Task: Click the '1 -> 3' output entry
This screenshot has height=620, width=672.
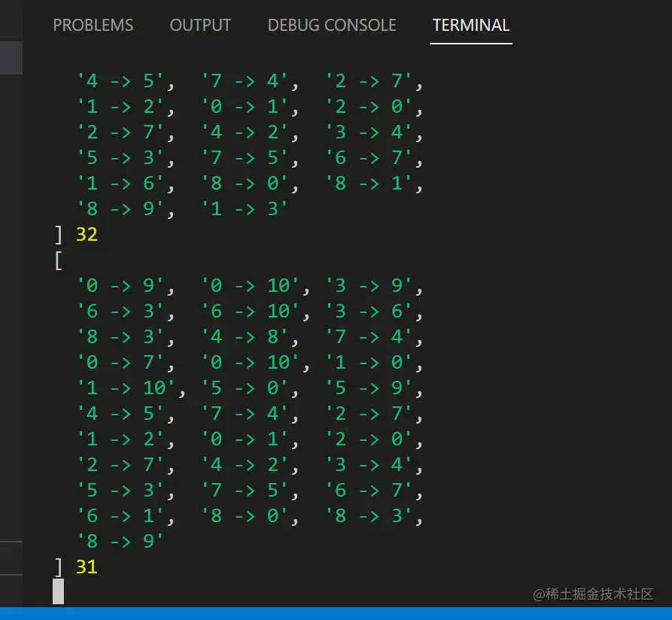Action: click(245, 209)
